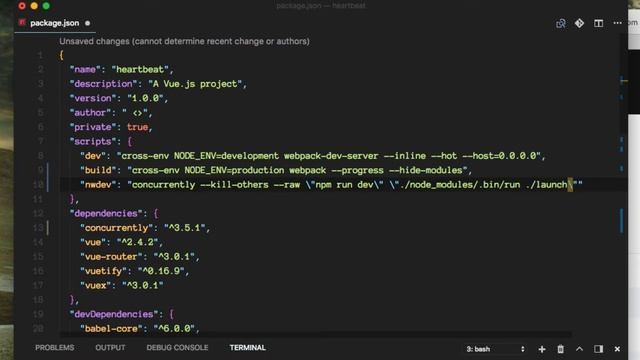Split the editor with the split icon

tap(598, 23)
